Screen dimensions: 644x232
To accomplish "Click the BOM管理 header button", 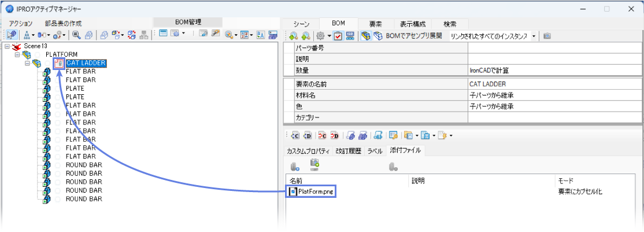I will [188, 22].
